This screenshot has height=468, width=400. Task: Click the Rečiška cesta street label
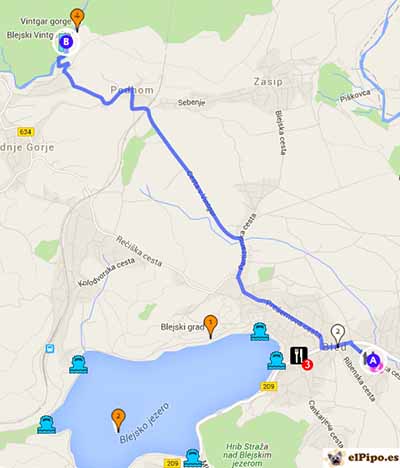(x=139, y=251)
